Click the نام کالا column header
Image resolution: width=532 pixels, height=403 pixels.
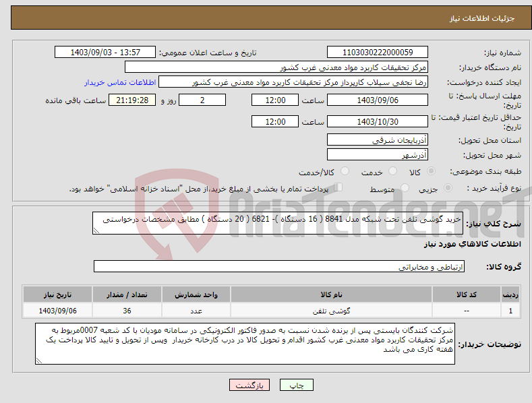point(331,294)
